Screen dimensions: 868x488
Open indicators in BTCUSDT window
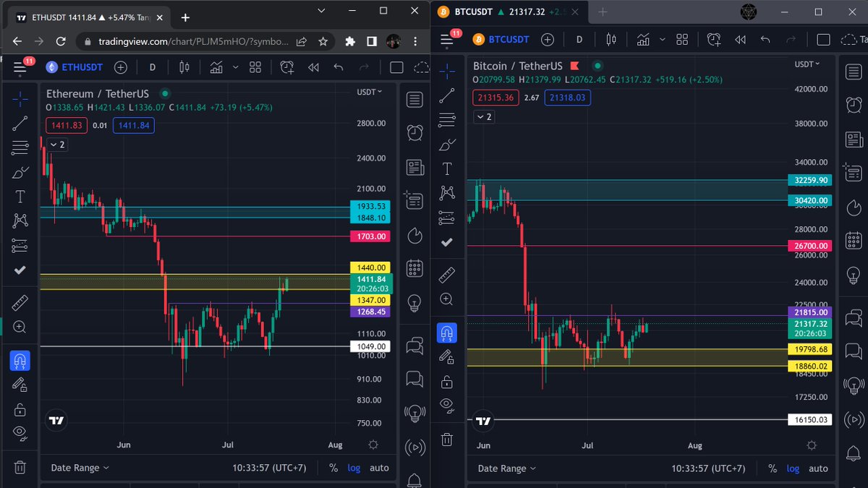642,39
